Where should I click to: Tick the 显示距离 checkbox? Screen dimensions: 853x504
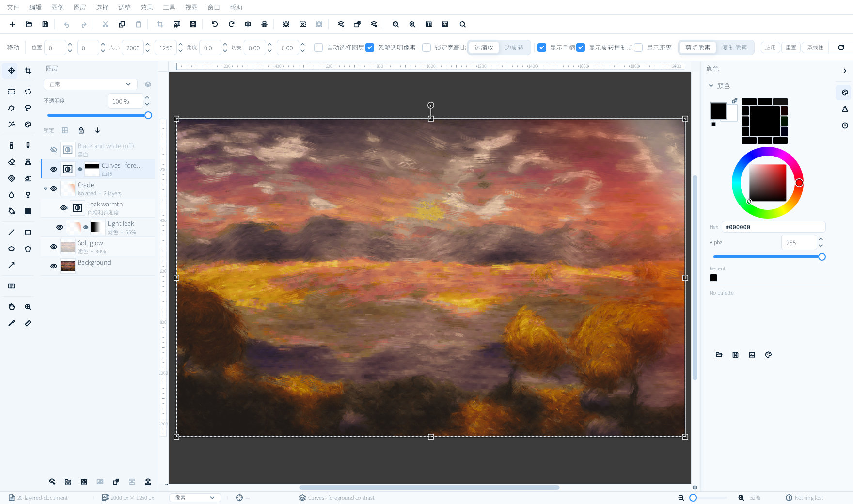pos(638,47)
